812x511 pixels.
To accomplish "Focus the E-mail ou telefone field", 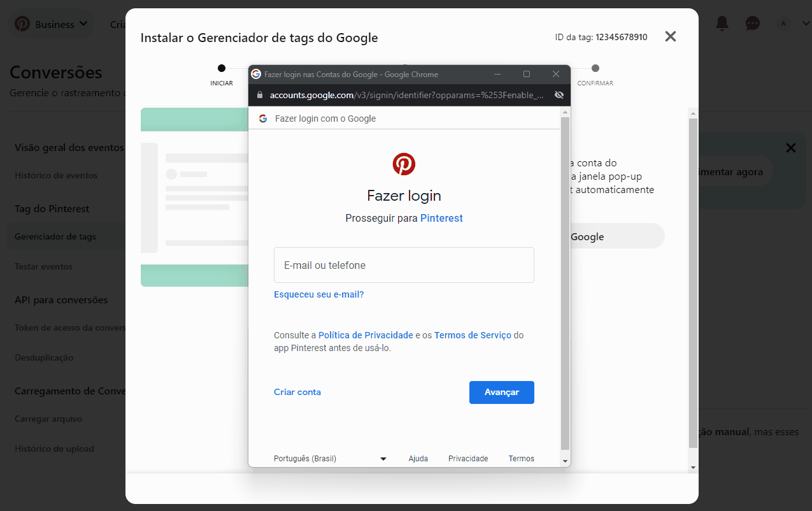I will (404, 265).
